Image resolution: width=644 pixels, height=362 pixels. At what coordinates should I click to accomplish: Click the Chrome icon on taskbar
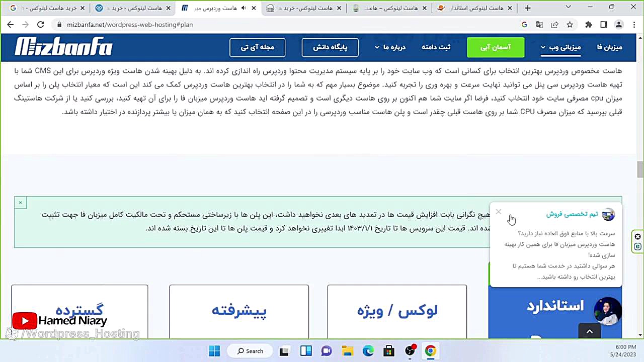pyautogui.click(x=430, y=351)
